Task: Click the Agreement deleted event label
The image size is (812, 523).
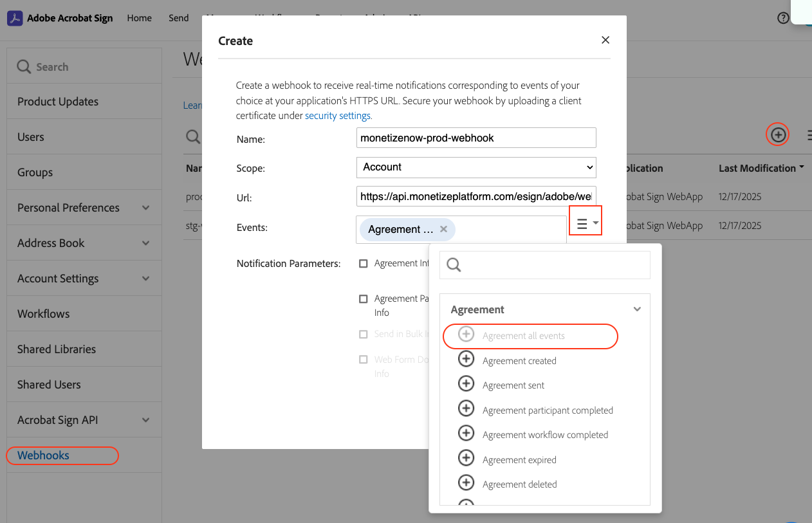Action: pyautogui.click(x=520, y=484)
